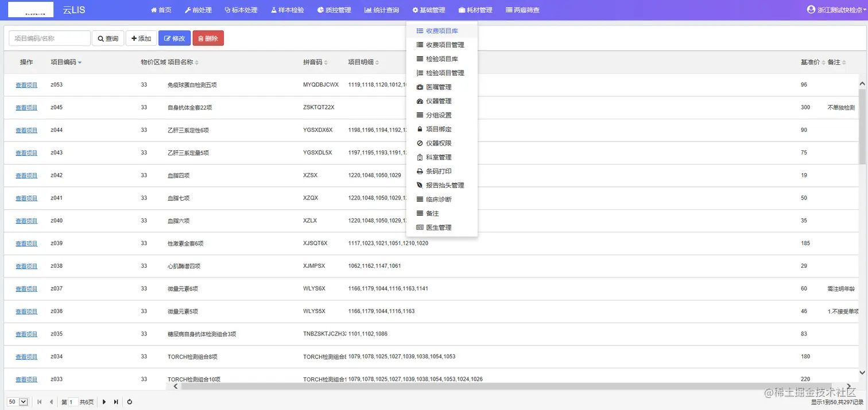868x410 pixels.
Task: Open 临床诊断 menu entry
Action: 441,200
